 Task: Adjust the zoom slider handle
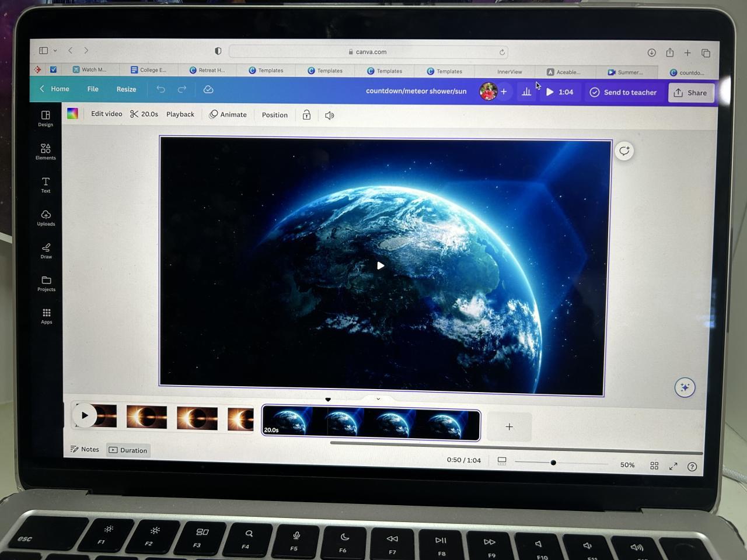click(x=553, y=463)
